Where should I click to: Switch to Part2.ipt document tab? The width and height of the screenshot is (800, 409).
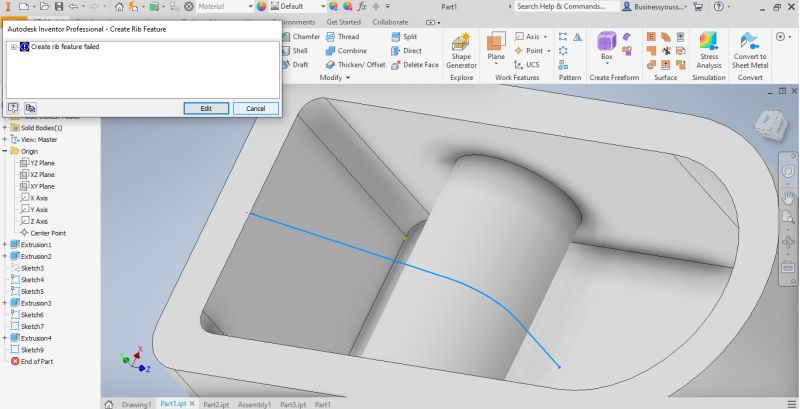click(x=216, y=404)
